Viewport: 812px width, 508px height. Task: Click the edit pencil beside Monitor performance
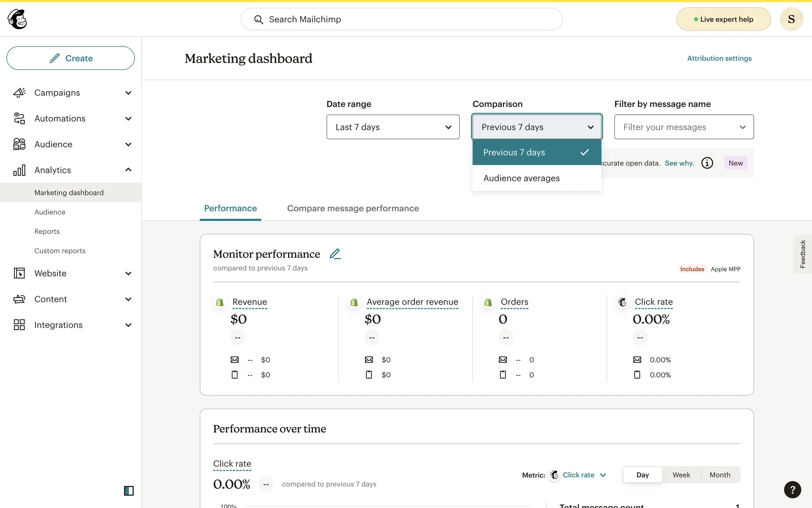[x=335, y=254]
